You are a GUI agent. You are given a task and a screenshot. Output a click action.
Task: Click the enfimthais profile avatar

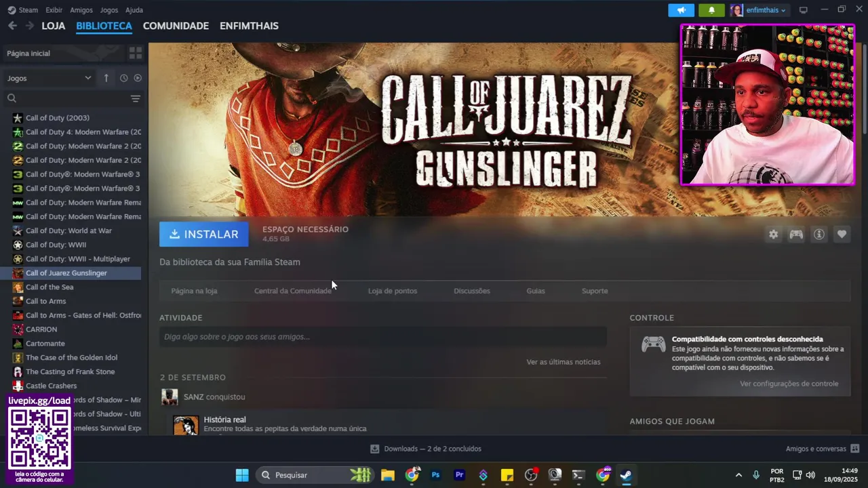736,10
